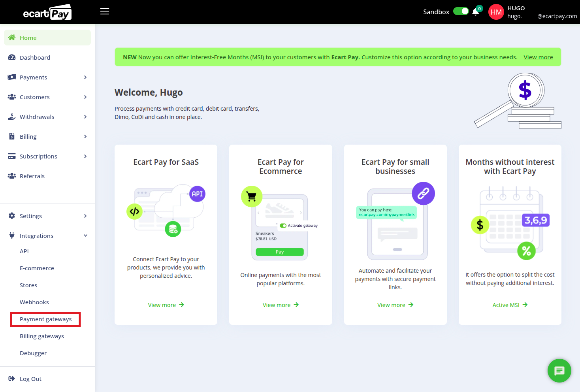Expand the Billing submenu chevron
Image resolution: width=580 pixels, height=392 pixels.
85,136
